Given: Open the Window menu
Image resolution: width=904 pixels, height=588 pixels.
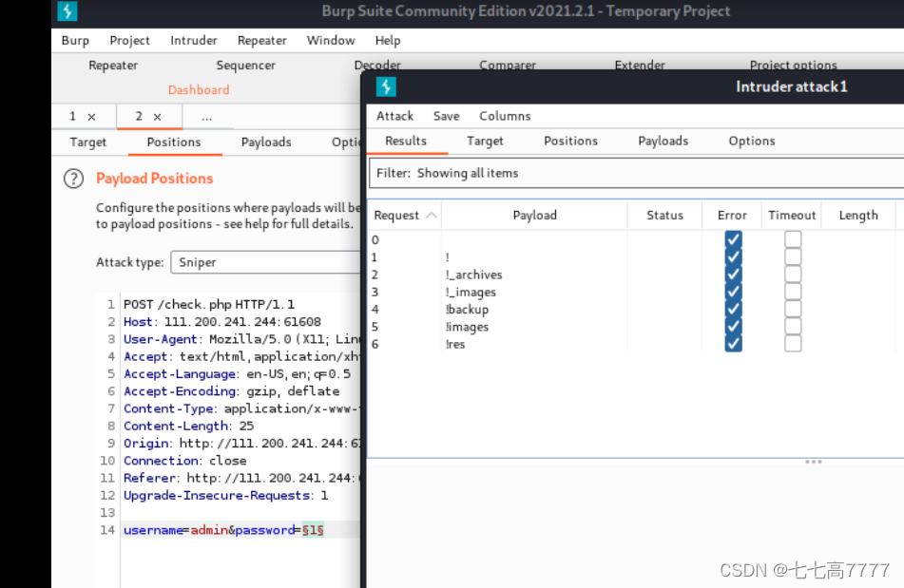Looking at the screenshot, I should [331, 40].
